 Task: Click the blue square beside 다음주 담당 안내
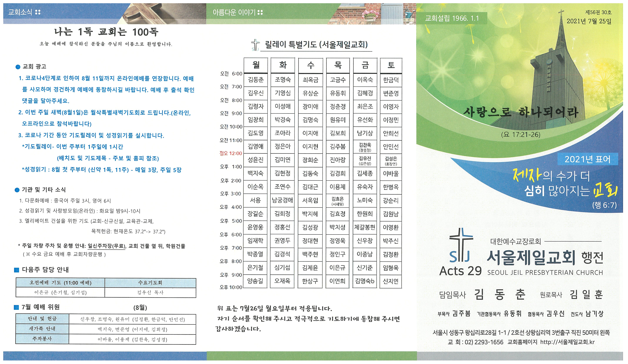tap(16, 270)
